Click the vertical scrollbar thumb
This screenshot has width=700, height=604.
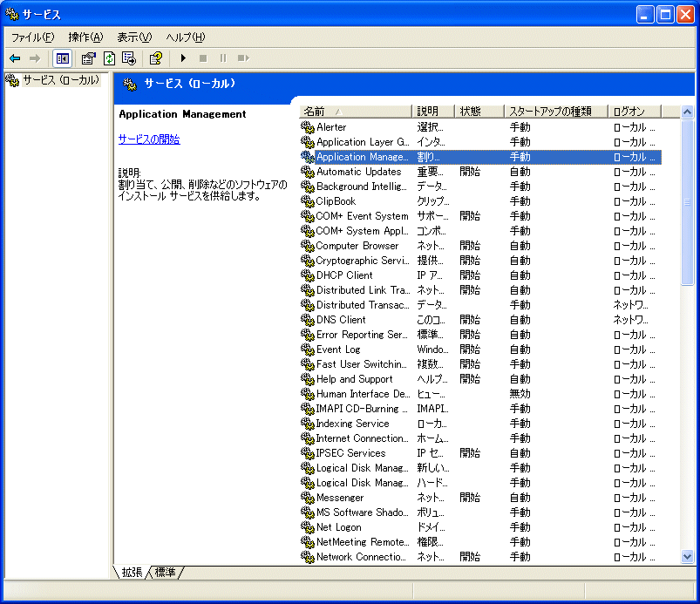[x=687, y=202]
